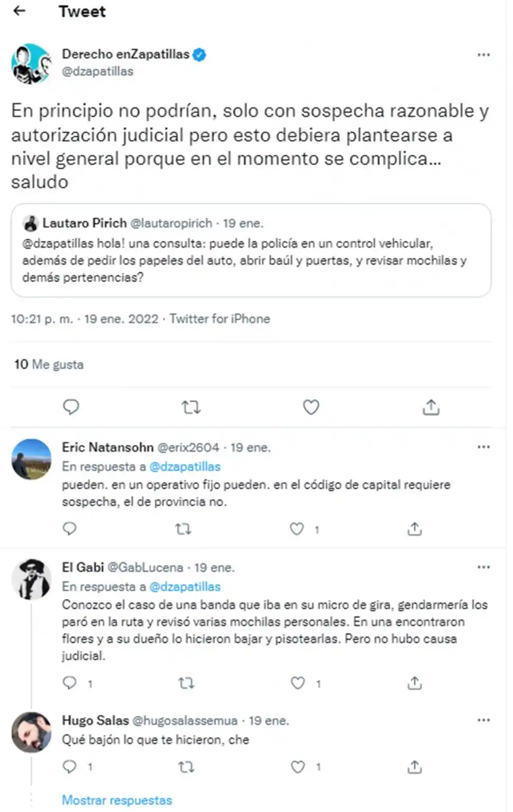Viewport: 513px width, 812px height.
Task: Share Eric Natansohn's reply
Action: coord(415,529)
